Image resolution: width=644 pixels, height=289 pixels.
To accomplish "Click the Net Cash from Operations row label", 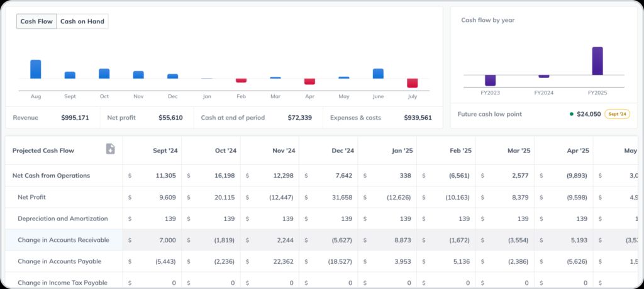I will (x=51, y=176).
